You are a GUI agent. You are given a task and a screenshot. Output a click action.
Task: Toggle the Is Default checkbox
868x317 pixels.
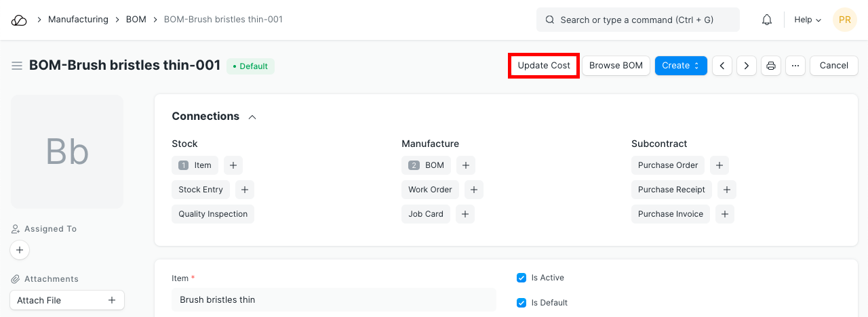pos(521,303)
